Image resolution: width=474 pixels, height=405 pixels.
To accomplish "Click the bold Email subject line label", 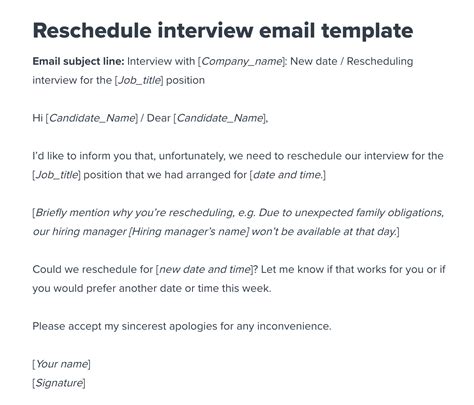I will pos(78,61).
